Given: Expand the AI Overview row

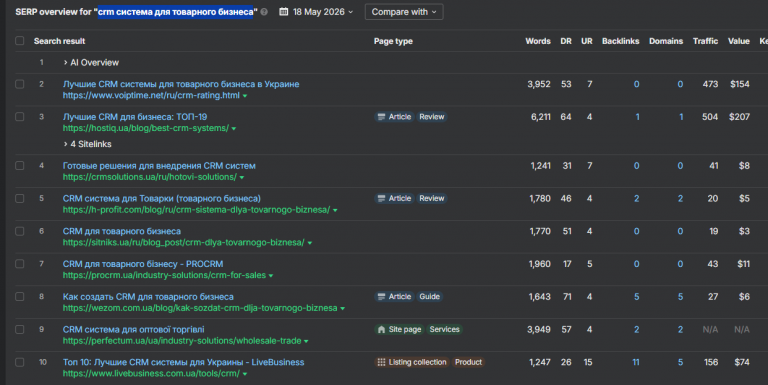Looking at the screenshot, I should click(x=91, y=63).
